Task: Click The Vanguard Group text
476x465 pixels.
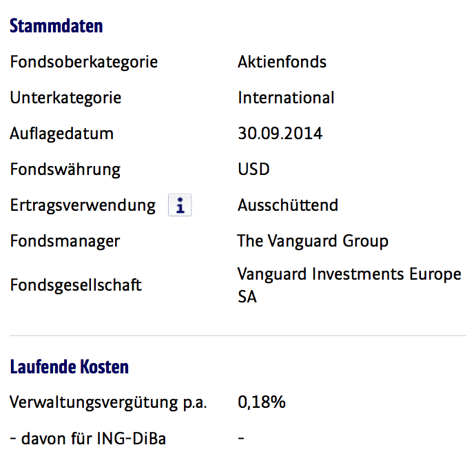Action: [x=313, y=241]
